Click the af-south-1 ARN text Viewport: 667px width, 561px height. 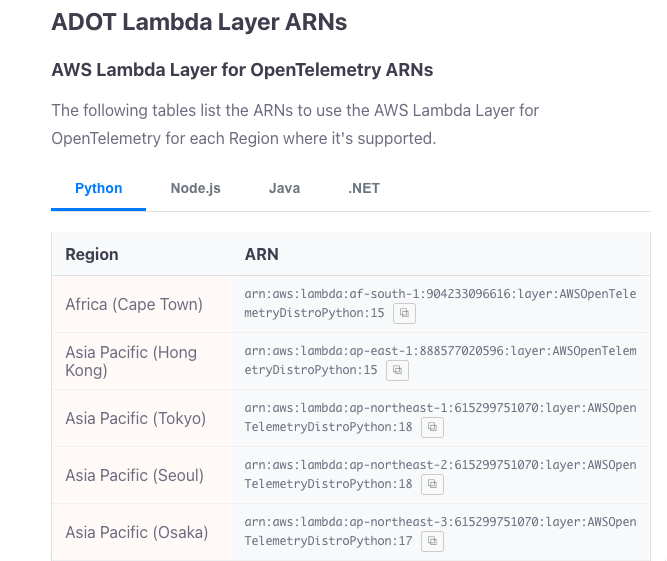tap(440, 295)
